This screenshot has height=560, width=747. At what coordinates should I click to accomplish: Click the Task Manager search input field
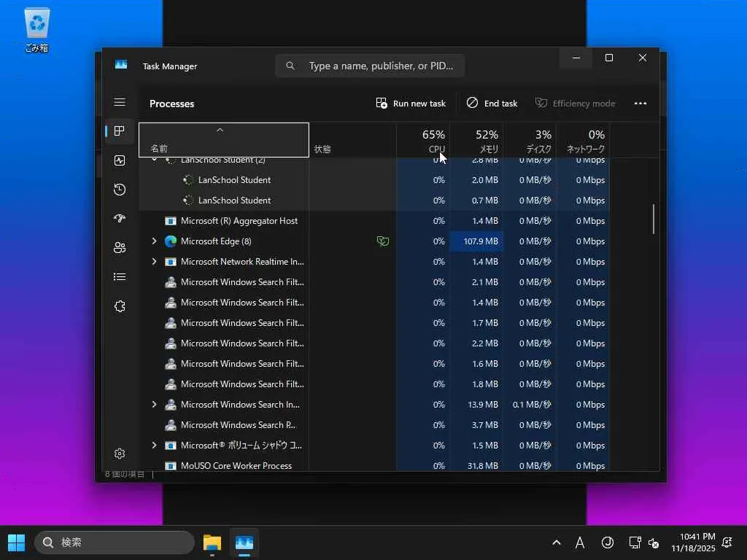tap(370, 66)
